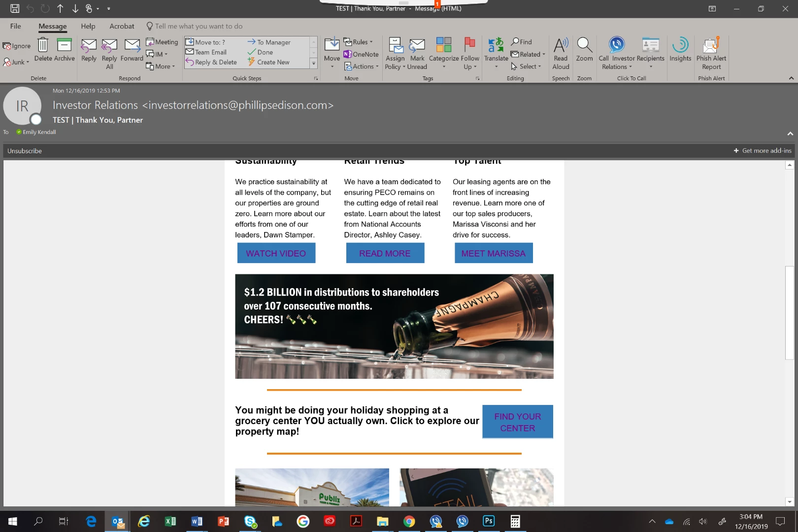Forward this email
Viewport: 798px width, 532px height.
(x=132, y=50)
